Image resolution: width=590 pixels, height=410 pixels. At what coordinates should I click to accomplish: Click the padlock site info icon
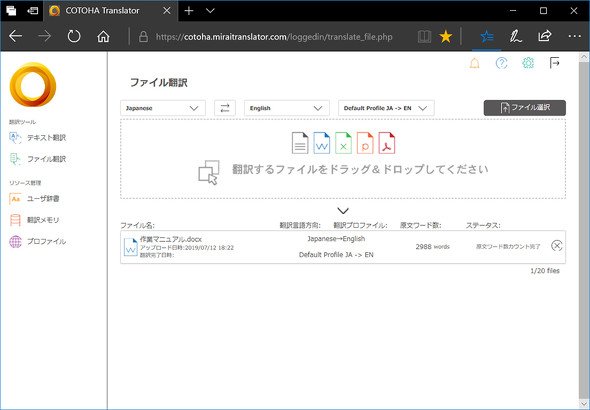tap(143, 36)
